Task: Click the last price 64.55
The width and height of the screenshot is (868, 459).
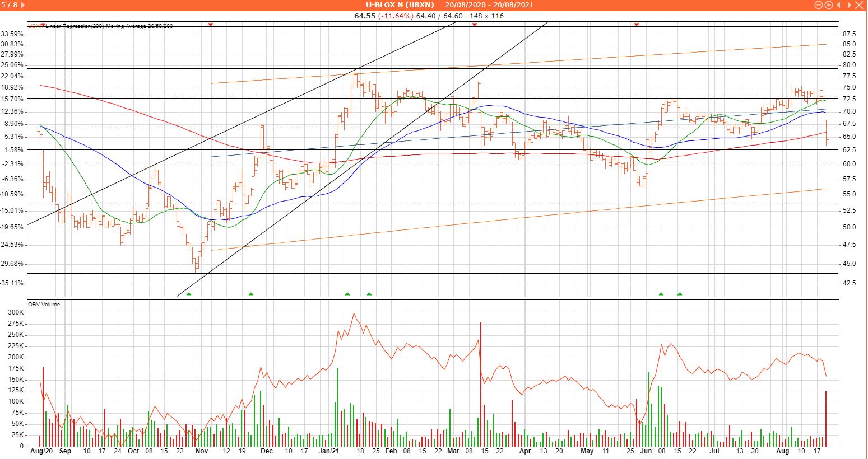Action: coord(364,16)
